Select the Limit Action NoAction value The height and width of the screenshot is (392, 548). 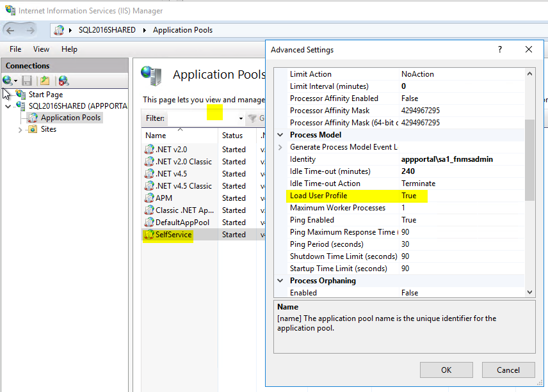tap(417, 74)
